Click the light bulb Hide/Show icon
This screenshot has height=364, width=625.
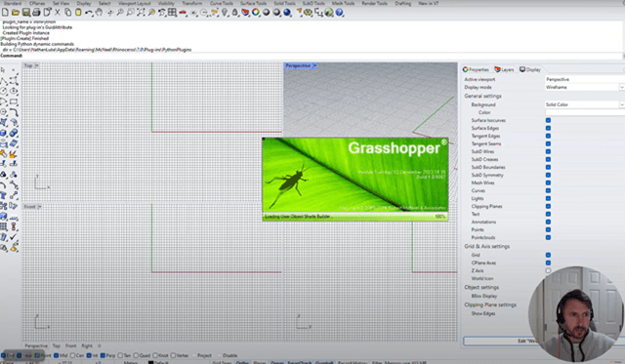(225, 13)
